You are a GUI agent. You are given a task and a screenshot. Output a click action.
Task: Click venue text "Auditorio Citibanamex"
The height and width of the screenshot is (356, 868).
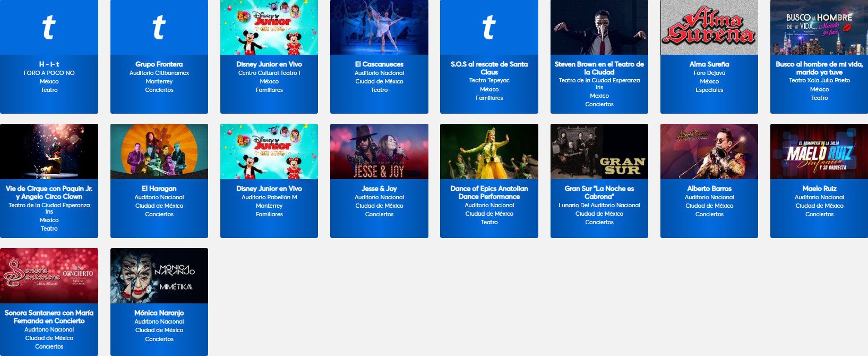click(159, 73)
